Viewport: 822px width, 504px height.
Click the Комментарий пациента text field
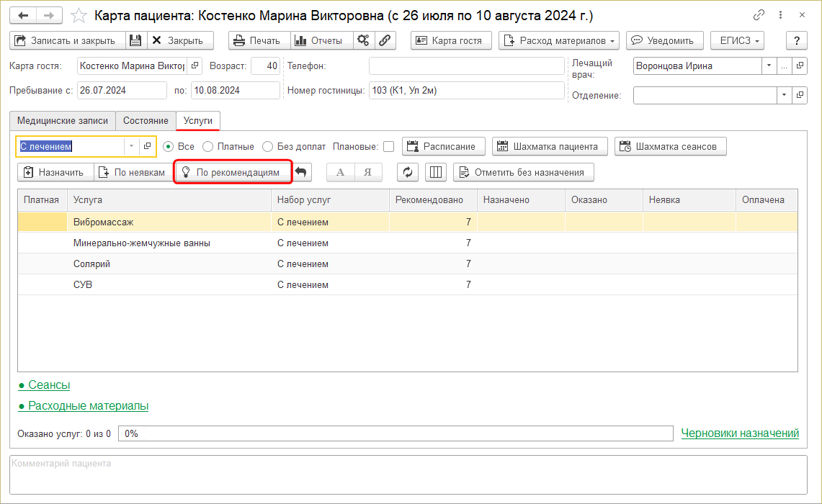click(408, 474)
